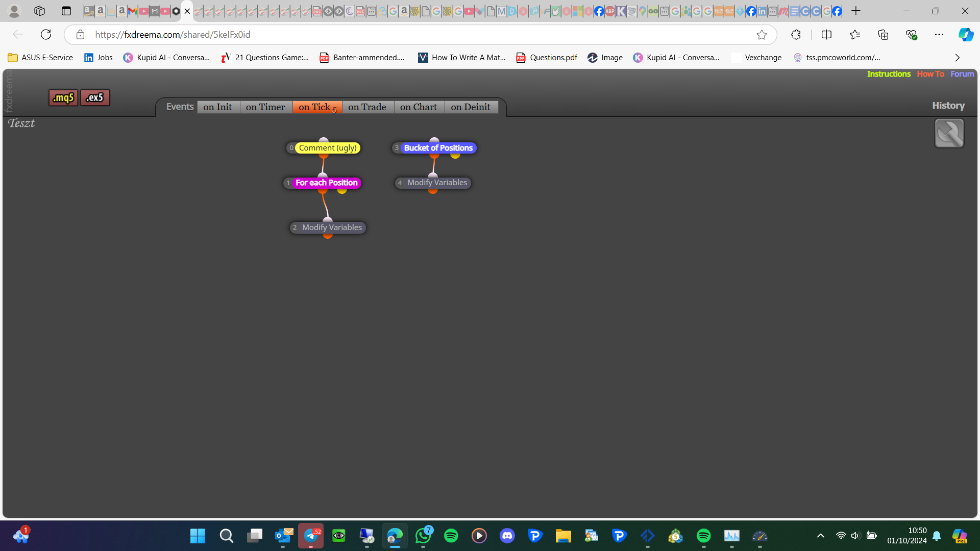Open Edge Settings and more menu
980x551 pixels.
click(939, 35)
